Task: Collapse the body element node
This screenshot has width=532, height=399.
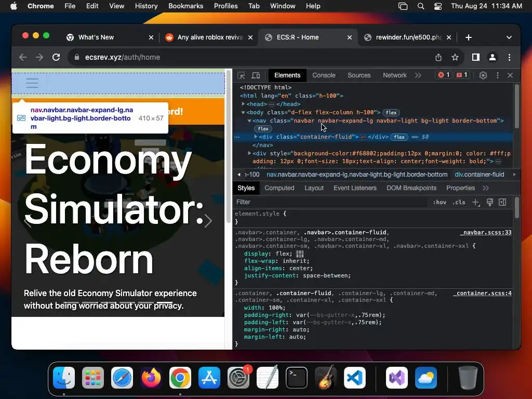Action: [243, 112]
